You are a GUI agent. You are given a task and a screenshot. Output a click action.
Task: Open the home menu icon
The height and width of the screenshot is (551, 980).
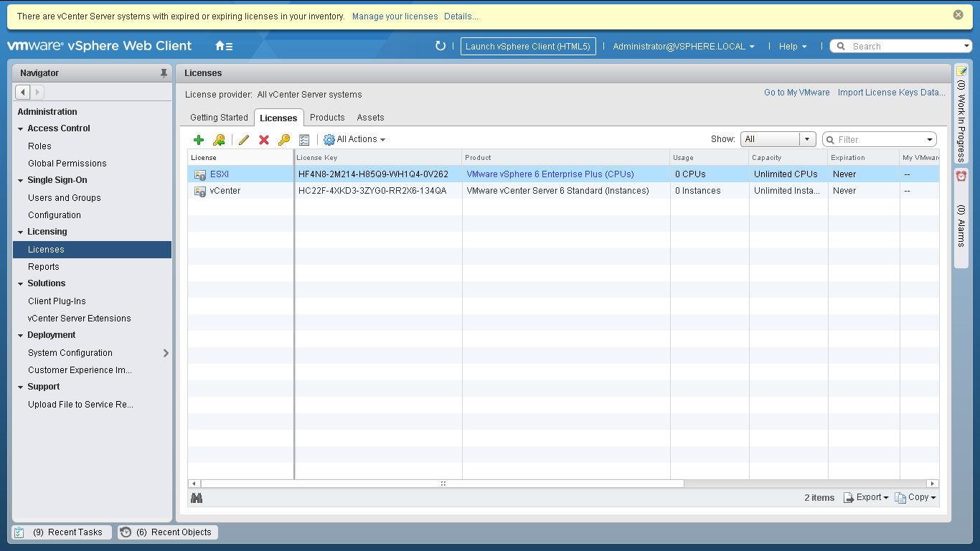(224, 46)
